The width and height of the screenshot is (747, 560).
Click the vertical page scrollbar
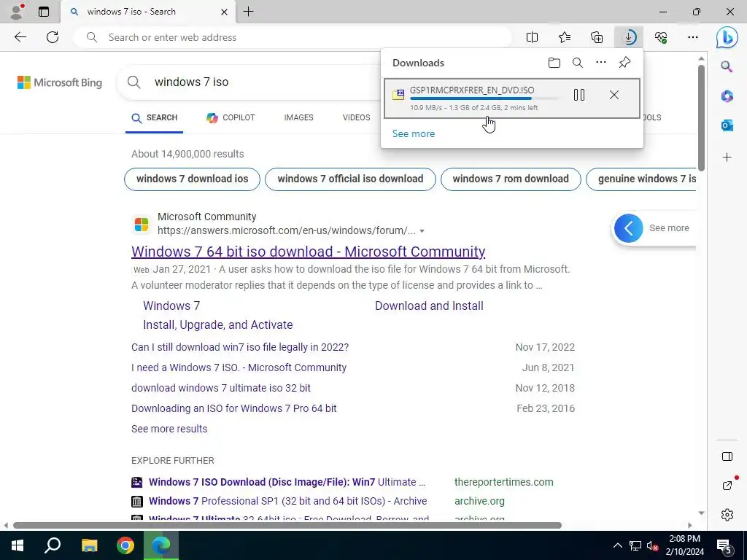click(x=701, y=118)
